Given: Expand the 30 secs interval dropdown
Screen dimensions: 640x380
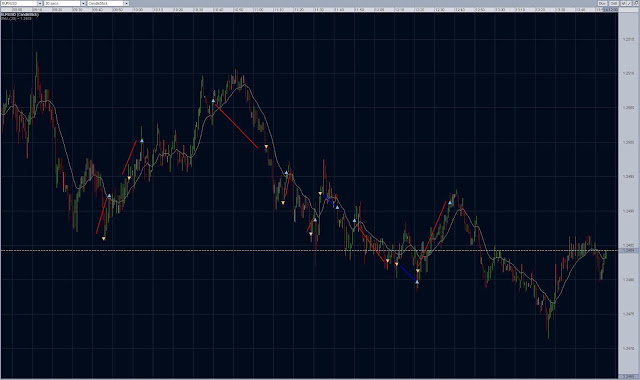Looking at the screenshot, I should [83, 3].
